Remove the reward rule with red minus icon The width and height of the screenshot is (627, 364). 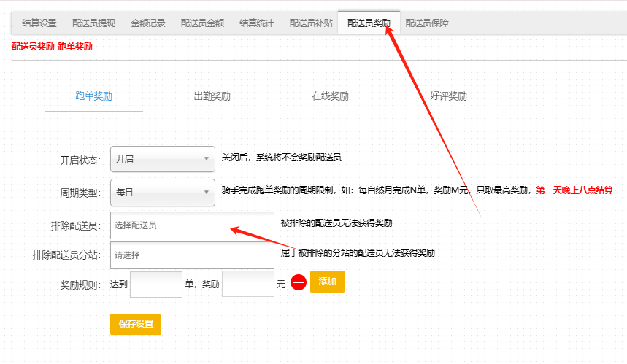click(299, 282)
